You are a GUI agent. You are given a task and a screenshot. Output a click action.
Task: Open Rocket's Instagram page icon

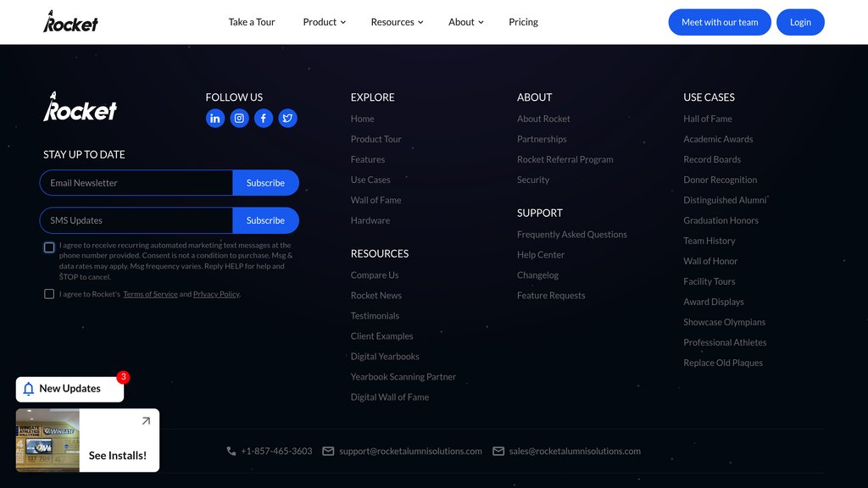tap(239, 119)
